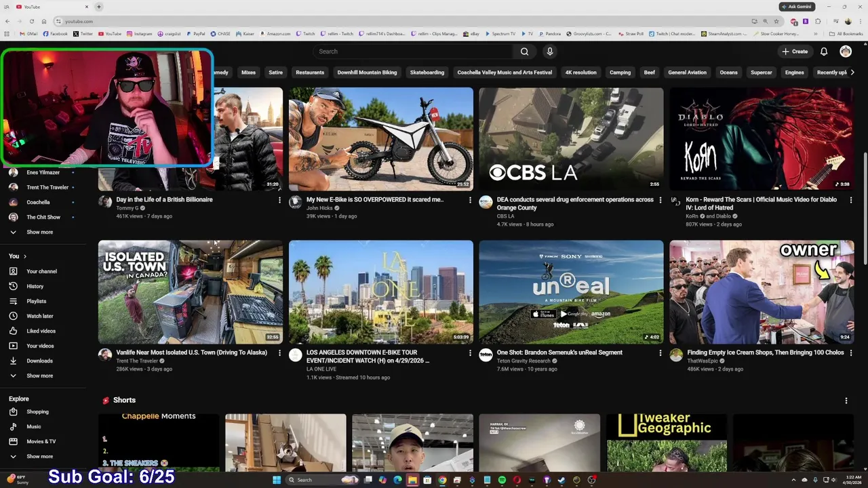This screenshot has height=488, width=868.
Task: Open Playlists in sidebar
Action: pos(37,301)
